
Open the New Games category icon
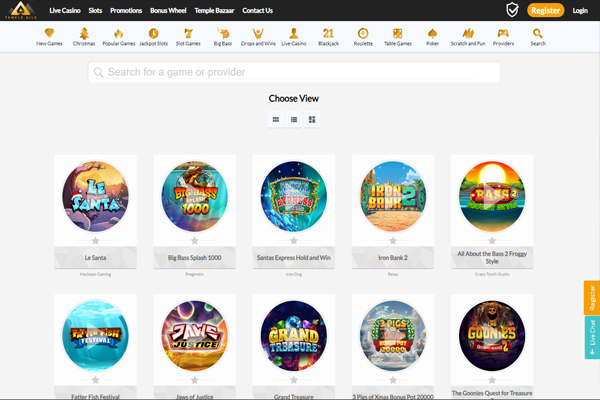click(49, 33)
